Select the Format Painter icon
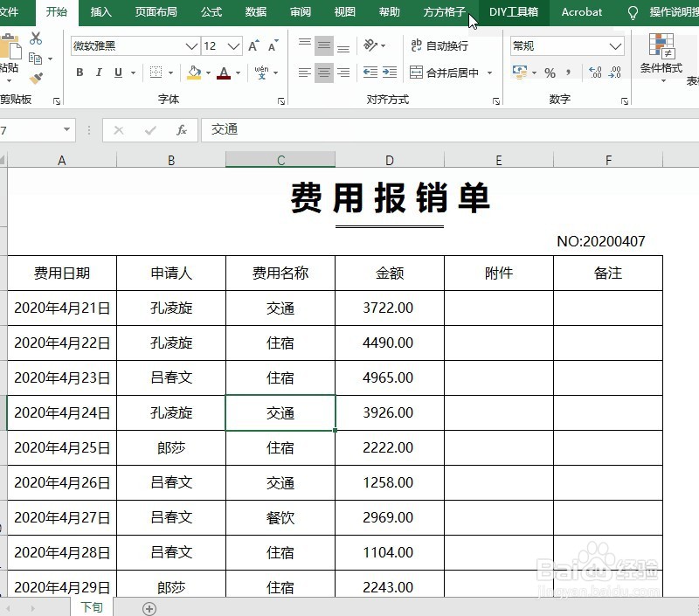The width and height of the screenshot is (699, 616). pyautogui.click(x=38, y=77)
